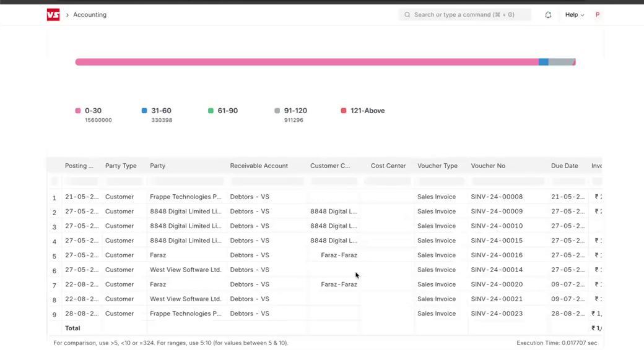
Task: Click the 911296 value under 91-120
Action: (294, 120)
